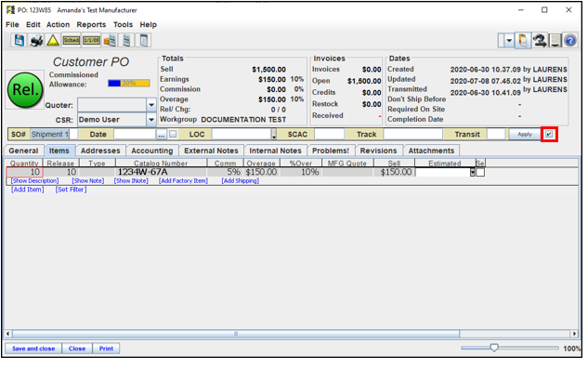Click the scrollbar right arrow

[574, 334]
